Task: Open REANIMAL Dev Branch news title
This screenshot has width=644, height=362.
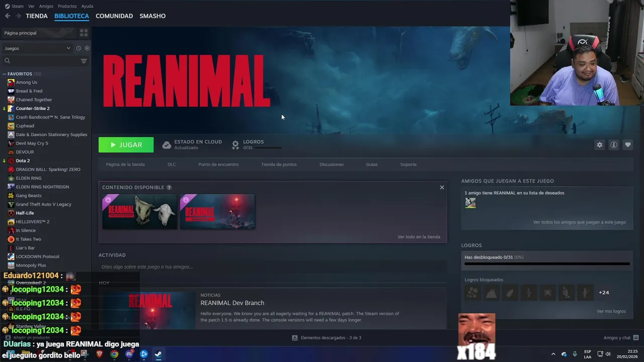Action: (232, 303)
